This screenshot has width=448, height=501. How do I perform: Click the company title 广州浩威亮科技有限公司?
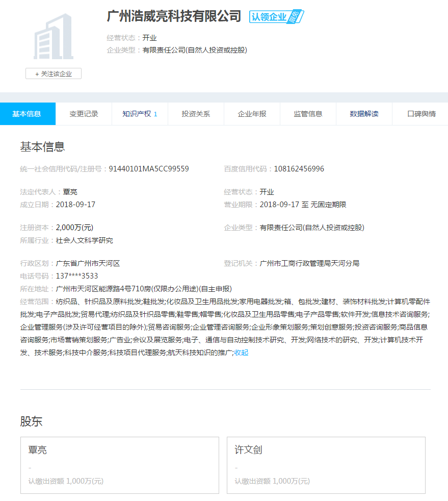pyautogui.click(x=174, y=16)
